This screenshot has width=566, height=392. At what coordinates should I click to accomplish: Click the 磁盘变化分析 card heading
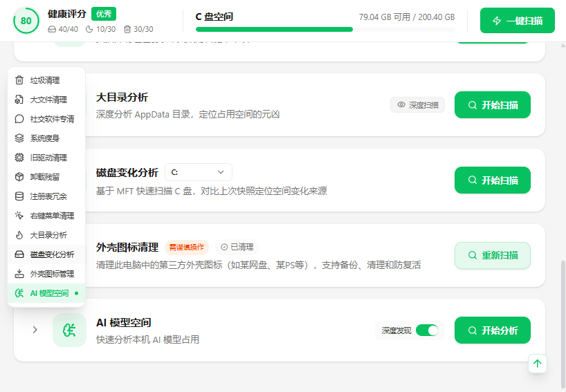127,173
